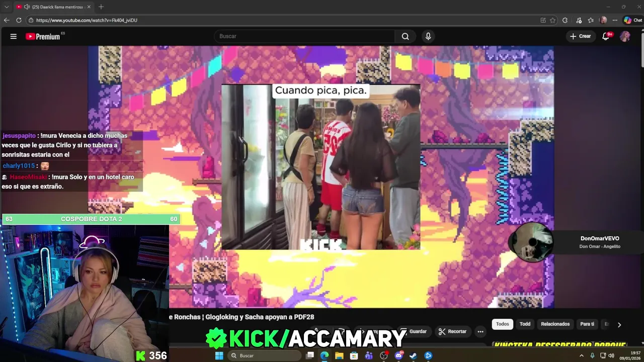Open Microsoft Store from the taskbar
The image size is (644, 362).
354,355
